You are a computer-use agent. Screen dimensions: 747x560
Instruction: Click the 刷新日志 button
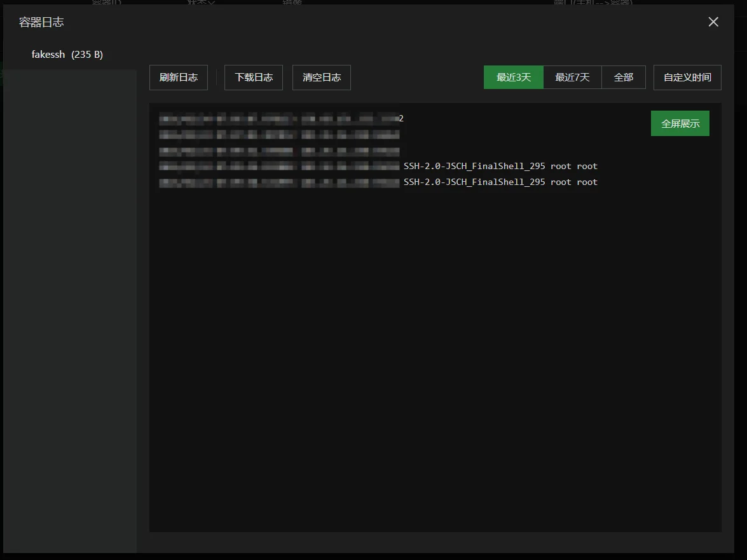point(179,78)
